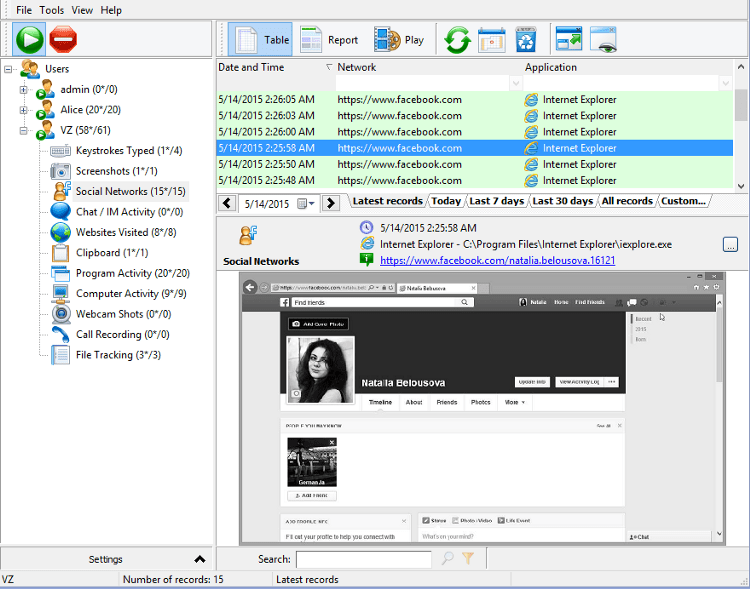Click the records table scroll up arrow

(740, 67)
